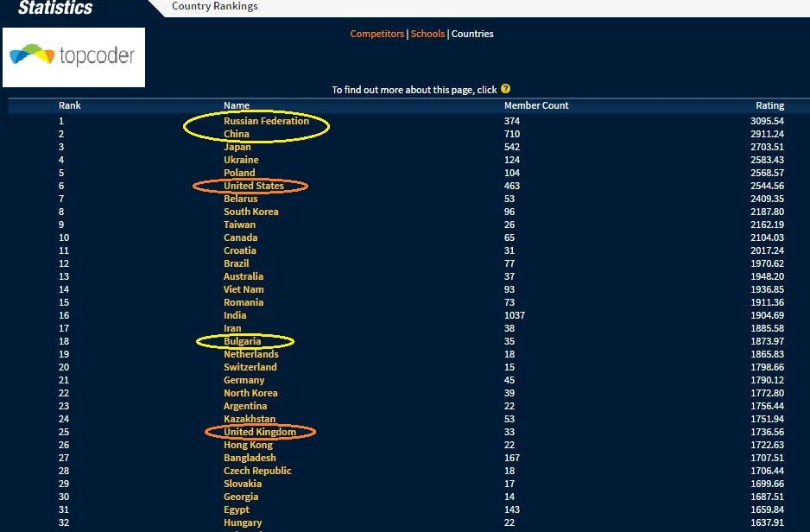Click rating value 1637.91
Viewport: 810px width, 532px height.
(767, 522)
